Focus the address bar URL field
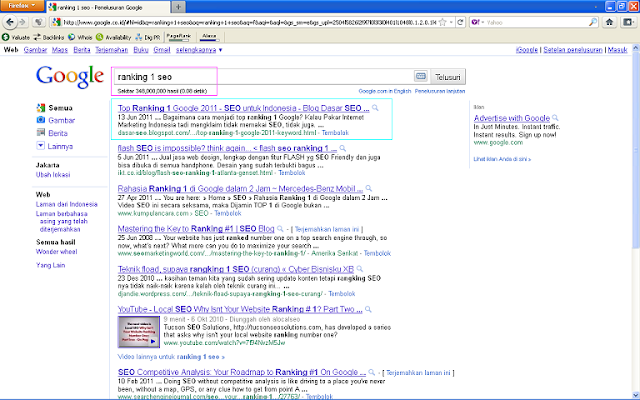 point(249,22)
